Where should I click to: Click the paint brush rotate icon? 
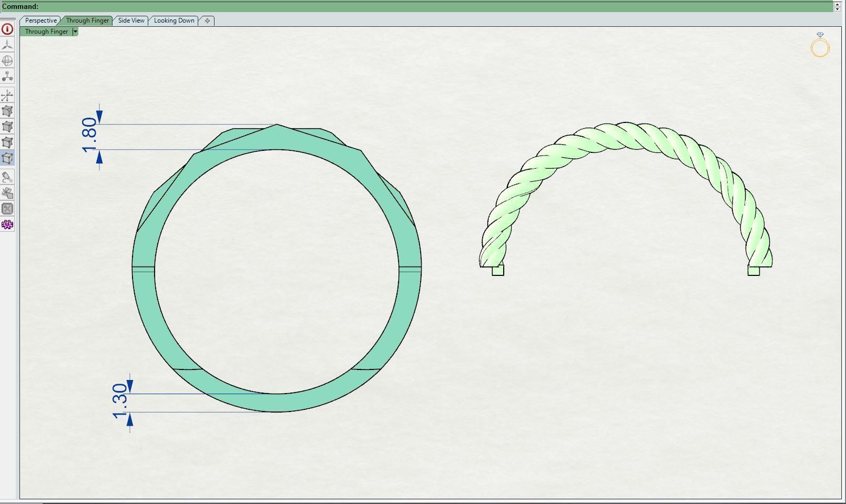(7, 177)
